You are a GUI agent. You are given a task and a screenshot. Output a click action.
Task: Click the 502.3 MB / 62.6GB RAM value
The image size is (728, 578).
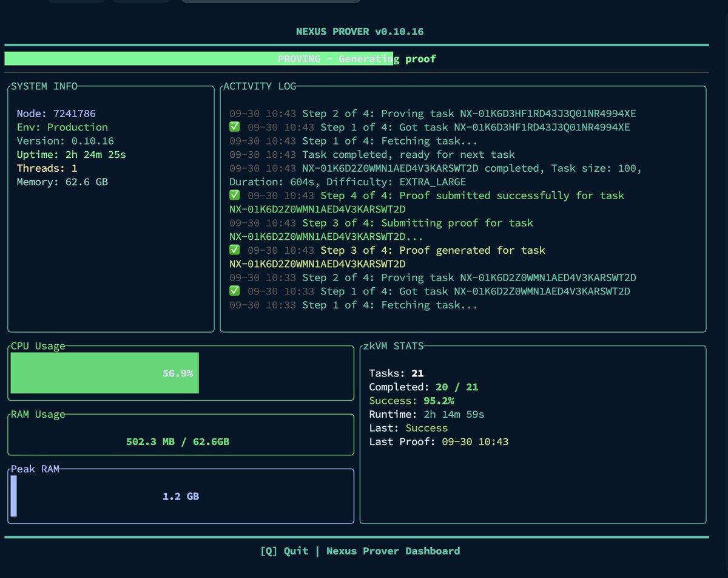[x=178, y=441]
